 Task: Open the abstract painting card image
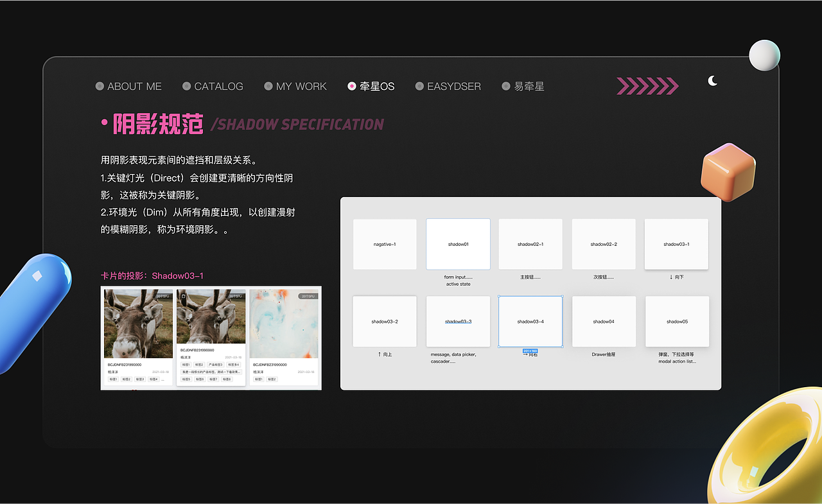pos(284,324)
